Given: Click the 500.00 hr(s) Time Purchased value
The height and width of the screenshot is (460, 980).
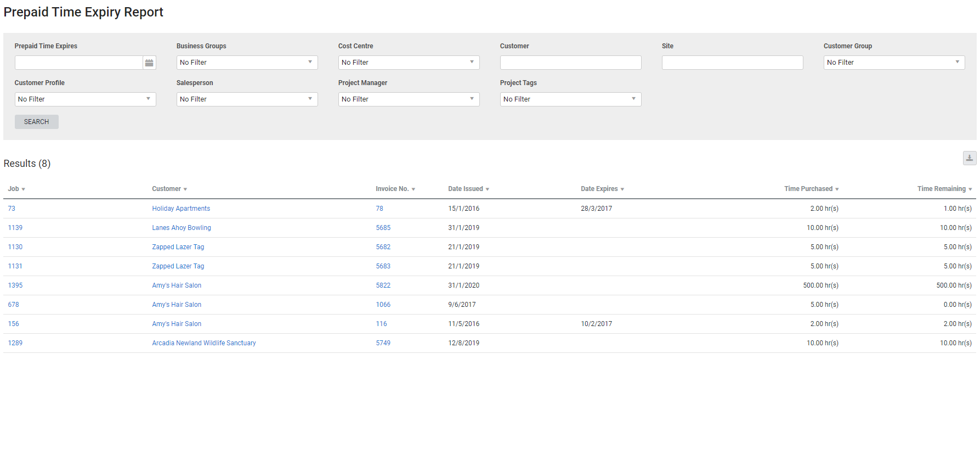Looking at the screenshot, I should (821, 285).
